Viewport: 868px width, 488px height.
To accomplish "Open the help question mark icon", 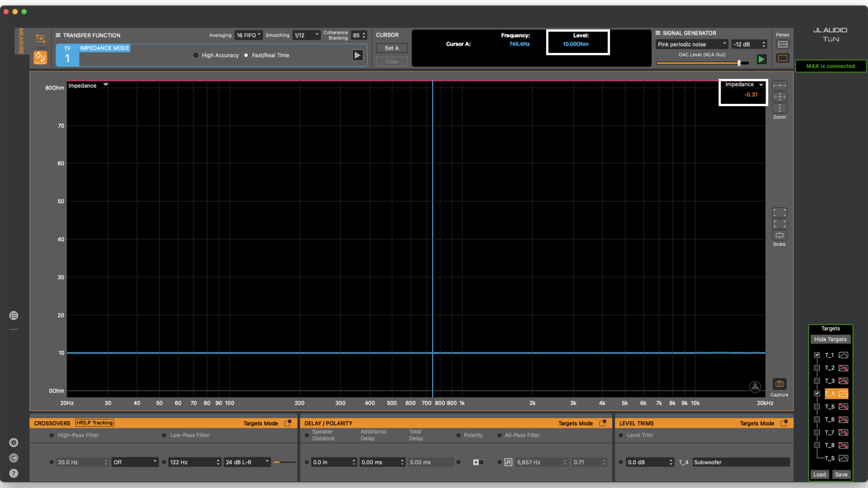I will click(14, 474).
